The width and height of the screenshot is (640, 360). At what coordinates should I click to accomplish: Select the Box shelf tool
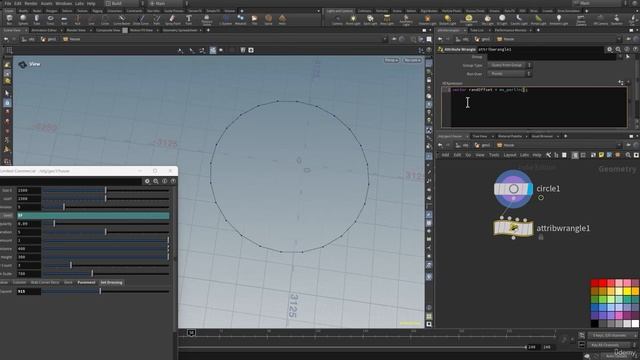(x=9, y=19)
